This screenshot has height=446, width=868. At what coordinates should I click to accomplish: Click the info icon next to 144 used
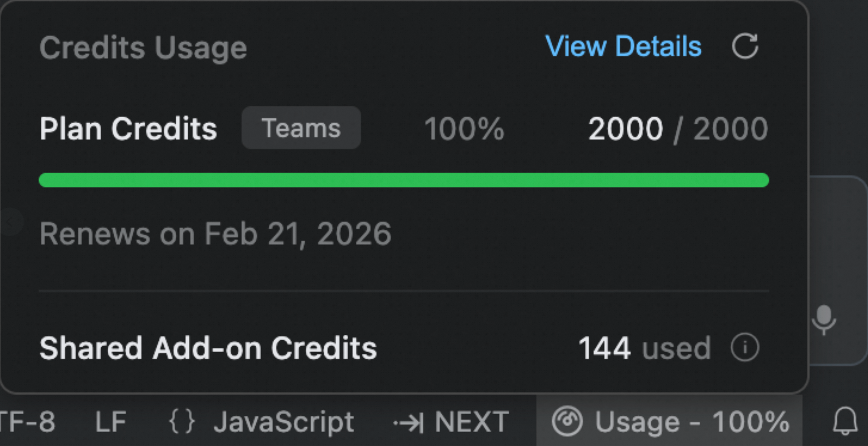[x=745, y=347]
